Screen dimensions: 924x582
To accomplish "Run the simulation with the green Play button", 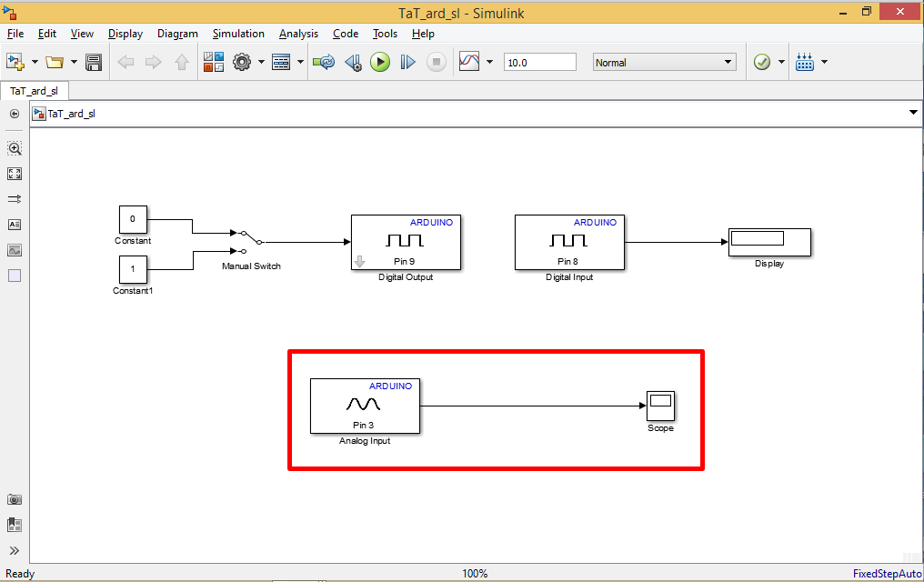I will tap(380, 62).
